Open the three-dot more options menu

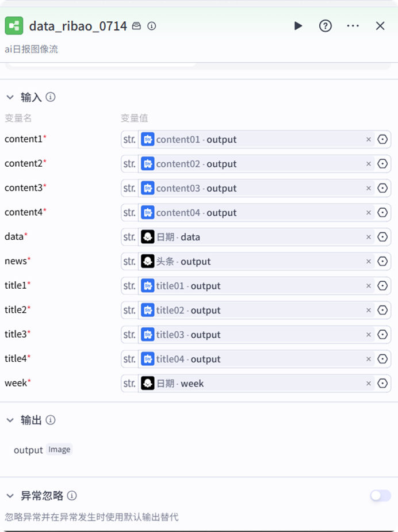353,26
